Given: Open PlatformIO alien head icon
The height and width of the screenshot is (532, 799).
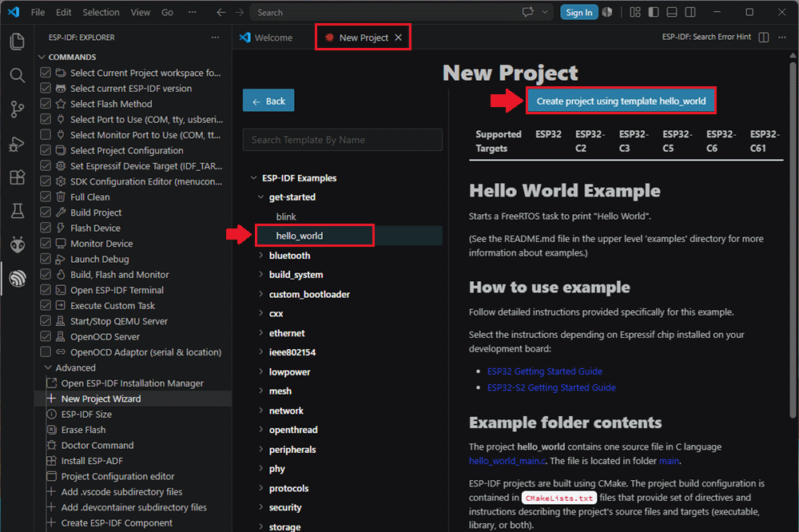Looking at the screenshot, I should tap(18, 245).
